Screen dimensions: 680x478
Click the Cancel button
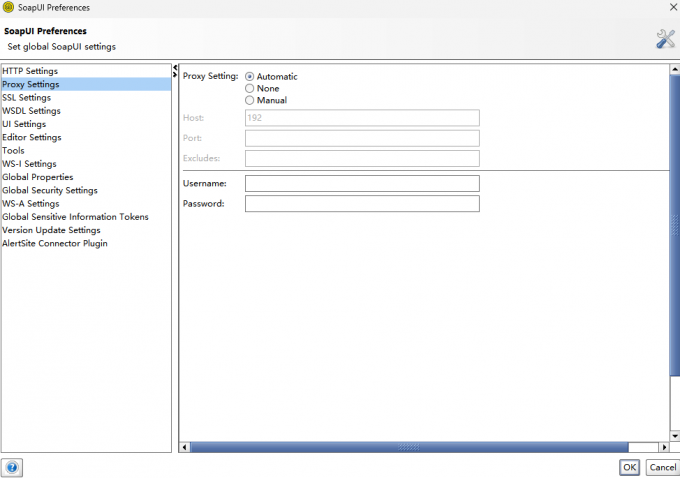click(x=663, y=468)
